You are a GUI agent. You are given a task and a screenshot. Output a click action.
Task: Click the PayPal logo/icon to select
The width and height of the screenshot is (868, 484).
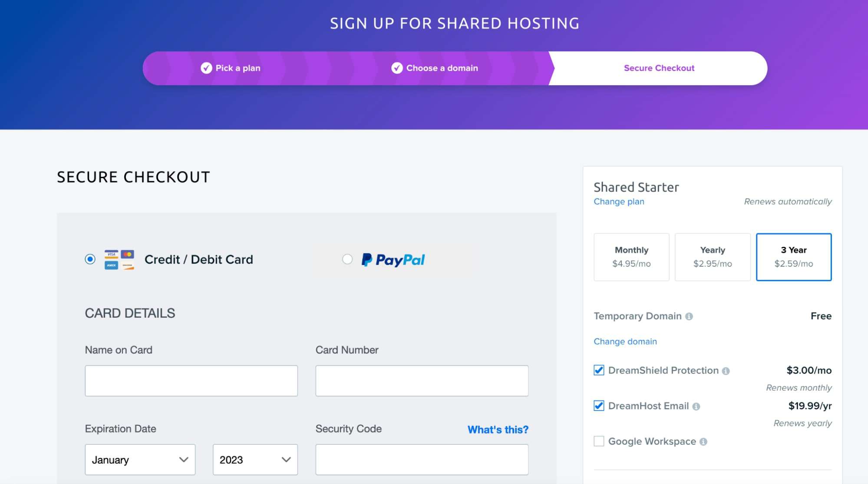(393, 259)
